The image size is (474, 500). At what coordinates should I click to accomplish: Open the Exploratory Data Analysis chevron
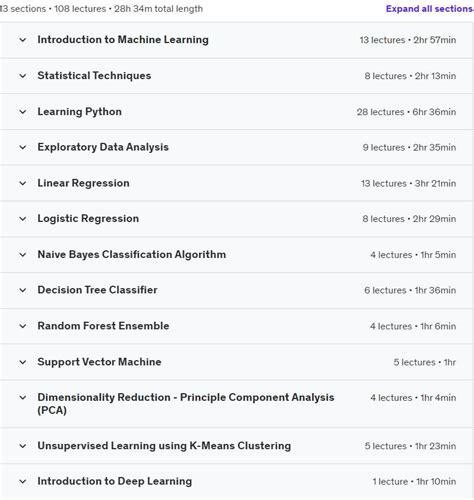[x=23, y=147]
